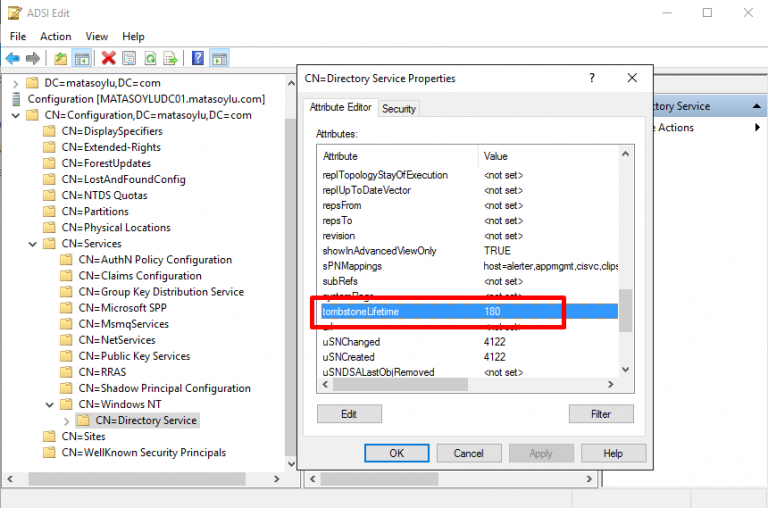Select the tombstoneLifetime attribute row

[x=469, y=312]
